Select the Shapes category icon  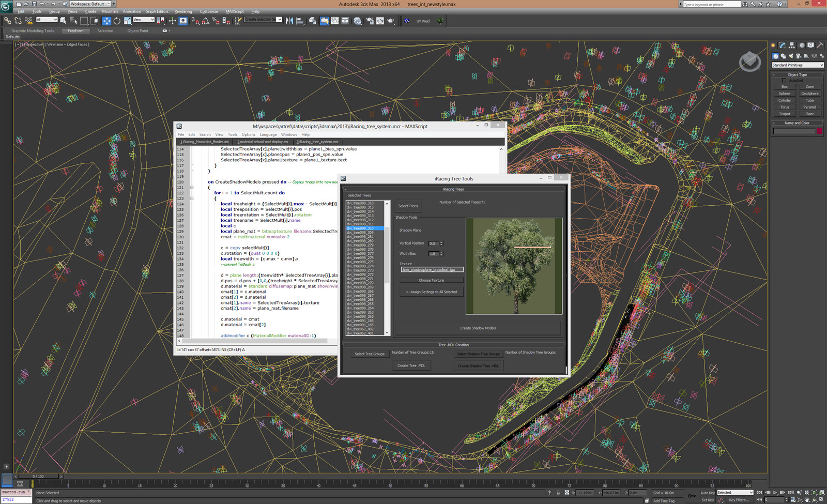(x=783, y=56)
